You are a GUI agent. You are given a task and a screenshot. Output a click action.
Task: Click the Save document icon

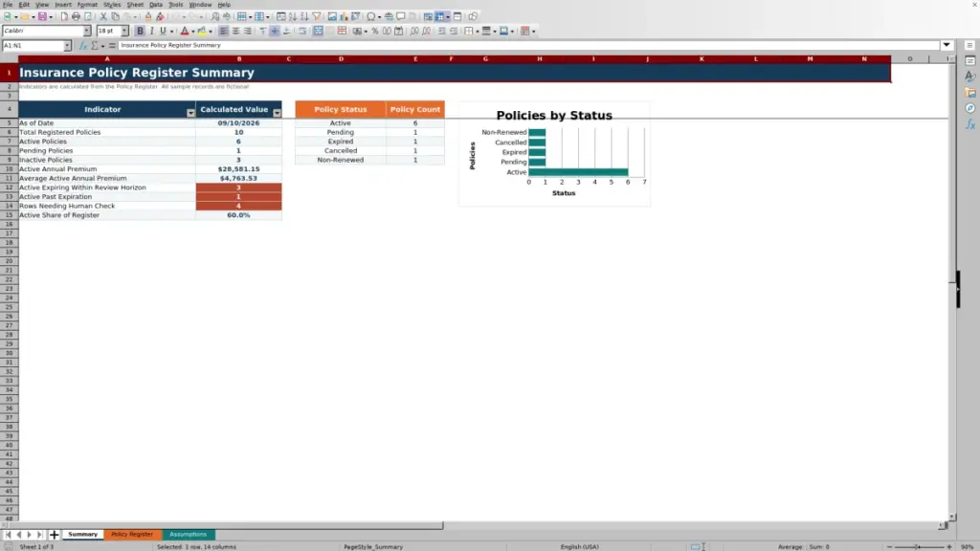coord(42,17)
